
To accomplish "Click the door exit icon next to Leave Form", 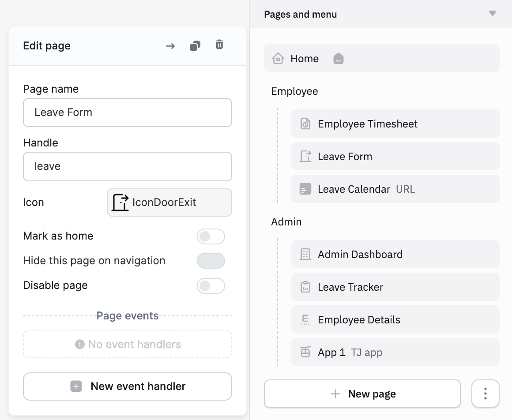I will click(x=305, y=156).
